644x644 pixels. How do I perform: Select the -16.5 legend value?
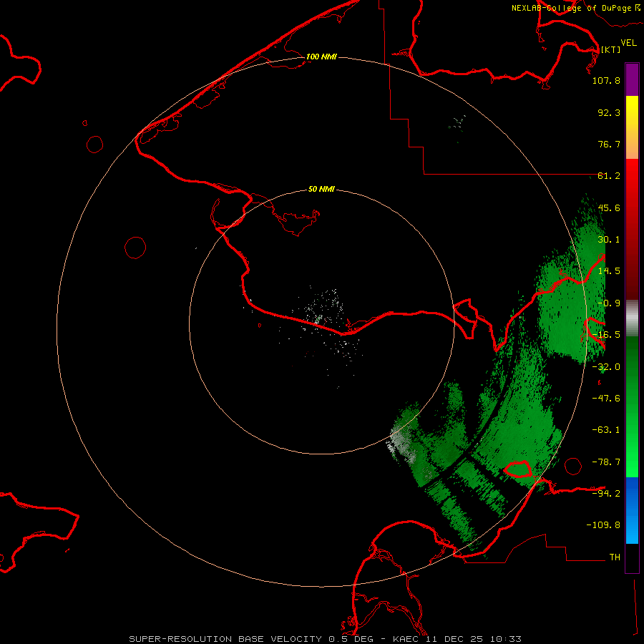pos(606,335)
